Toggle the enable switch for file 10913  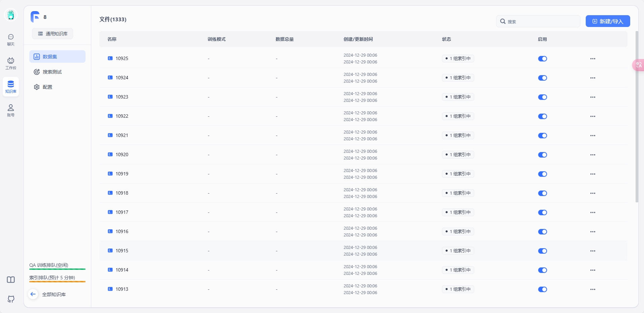click(x=542, y=289)
